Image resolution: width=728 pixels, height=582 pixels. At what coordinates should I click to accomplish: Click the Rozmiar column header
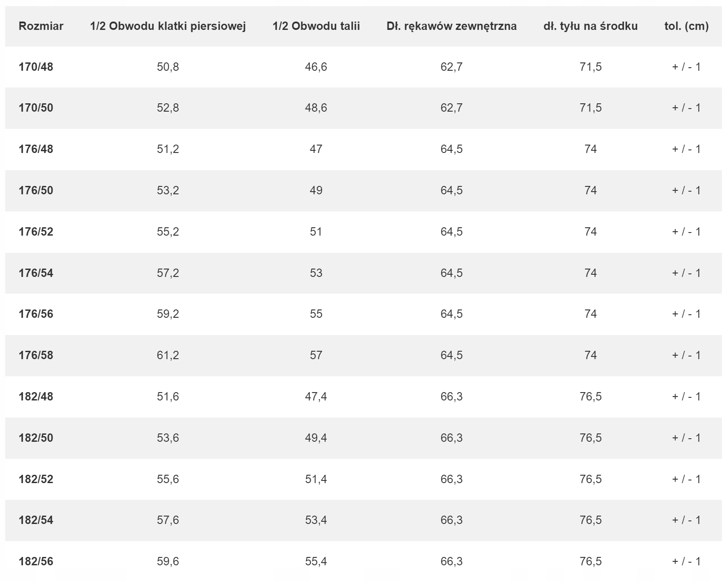tap(41, 26)
